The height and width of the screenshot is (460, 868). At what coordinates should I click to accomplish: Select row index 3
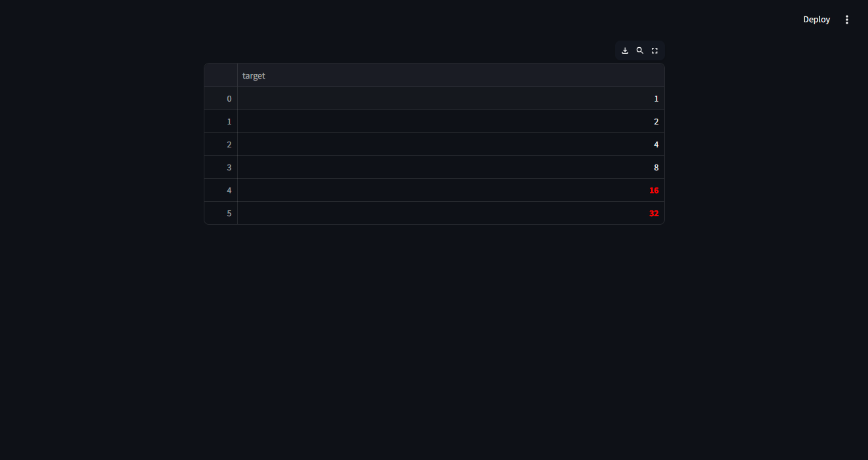(x=221, y=167)
